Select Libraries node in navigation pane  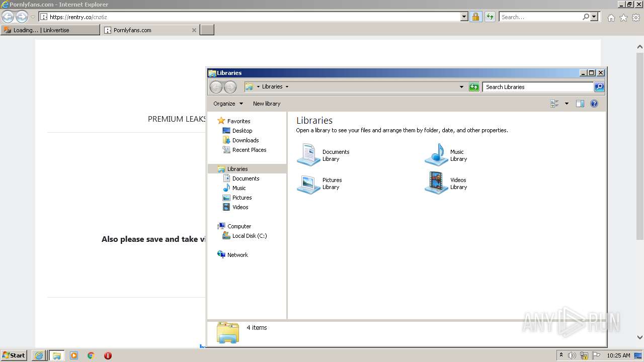(x=237, y=169)
